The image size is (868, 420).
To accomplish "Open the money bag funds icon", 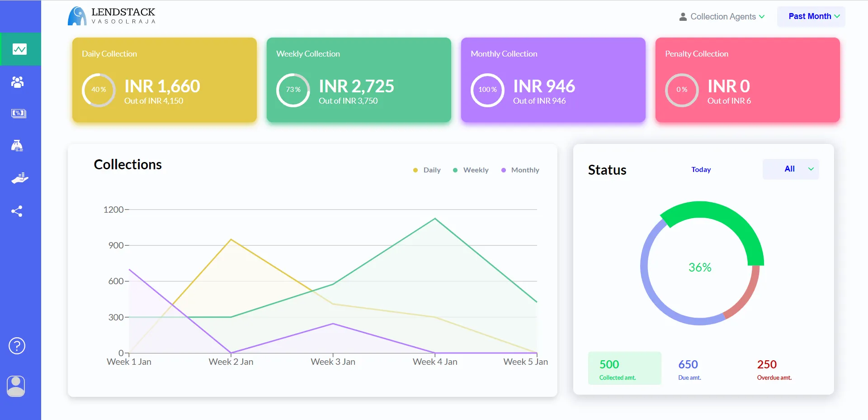I will tap(17, 145).
